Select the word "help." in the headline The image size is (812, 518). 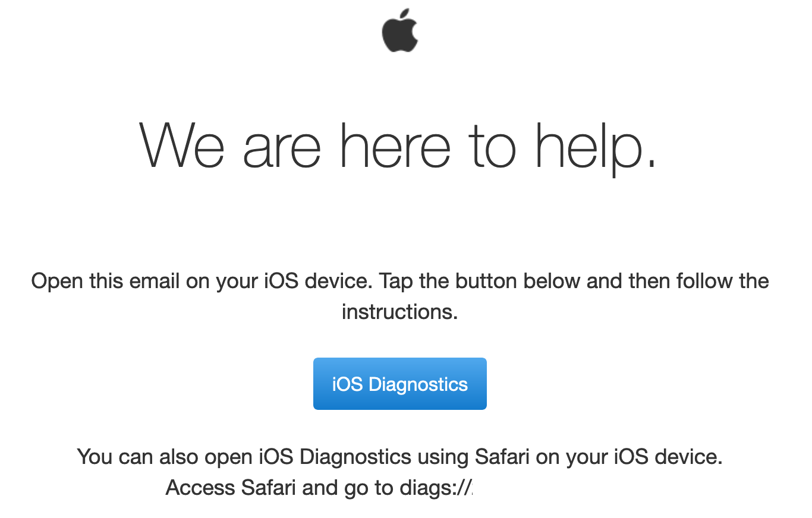[x=596, y=149]
